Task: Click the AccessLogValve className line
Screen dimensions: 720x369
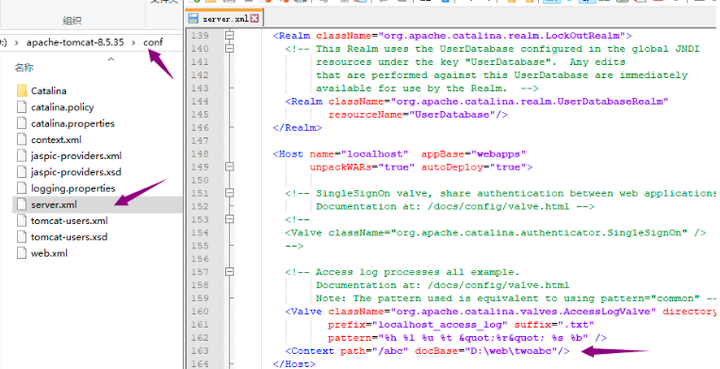Action: pos(501,312)
